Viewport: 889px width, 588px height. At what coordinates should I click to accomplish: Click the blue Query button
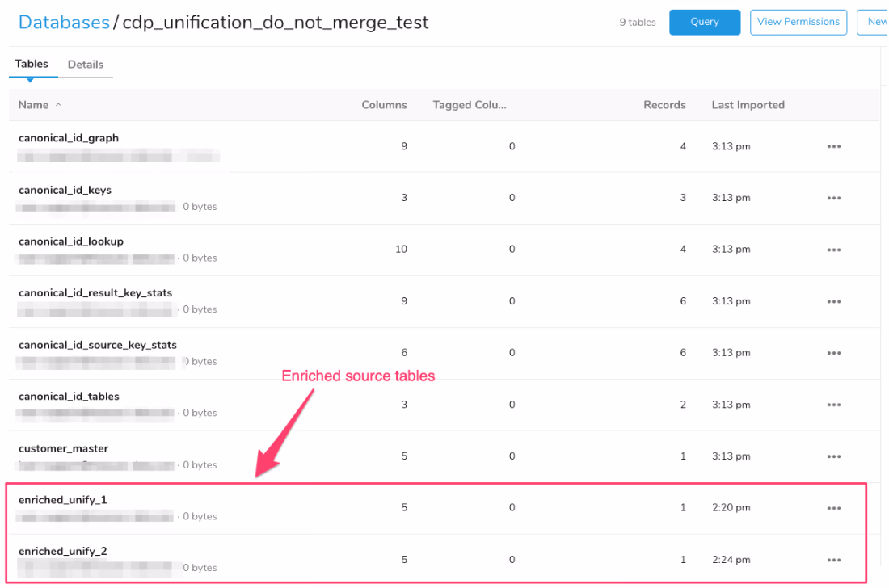pyautogui.click(x=704, y=22)
